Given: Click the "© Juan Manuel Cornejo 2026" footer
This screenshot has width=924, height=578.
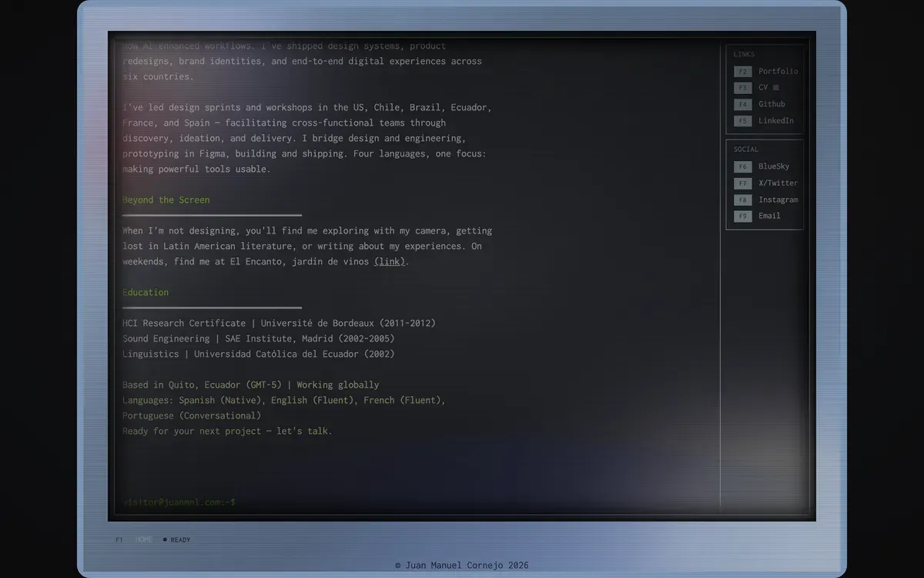Looking at the screenshot, I should point(462,566).
